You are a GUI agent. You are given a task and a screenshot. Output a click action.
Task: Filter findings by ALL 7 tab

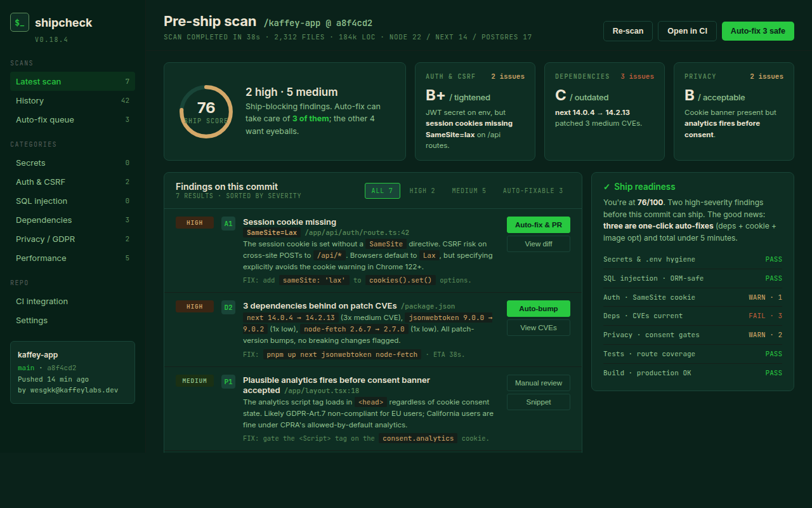[383, 190]
